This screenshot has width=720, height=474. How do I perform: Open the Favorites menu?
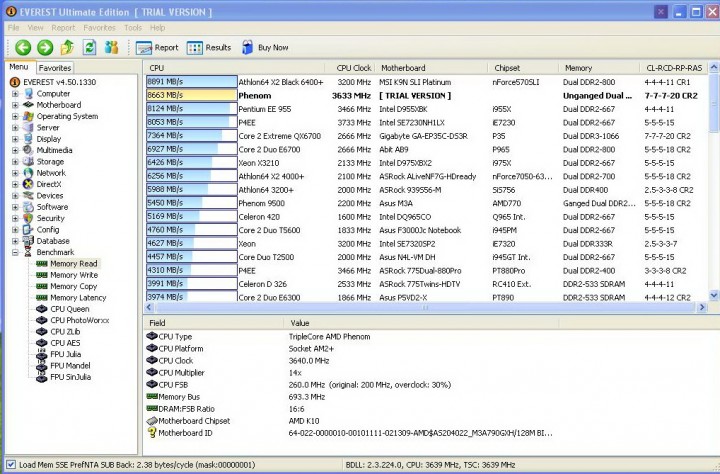(x=100, y=28)
